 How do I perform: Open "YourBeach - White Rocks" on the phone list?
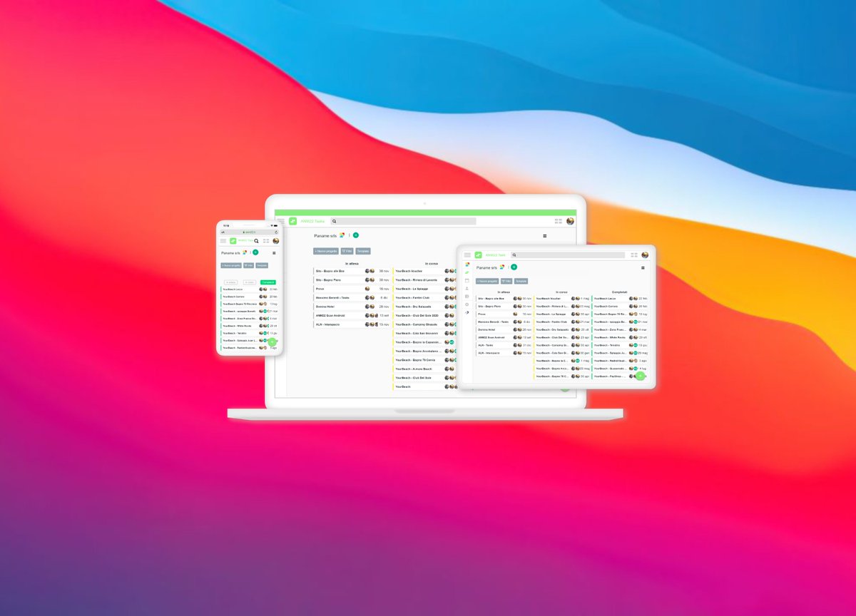click(x=249, y=326)
